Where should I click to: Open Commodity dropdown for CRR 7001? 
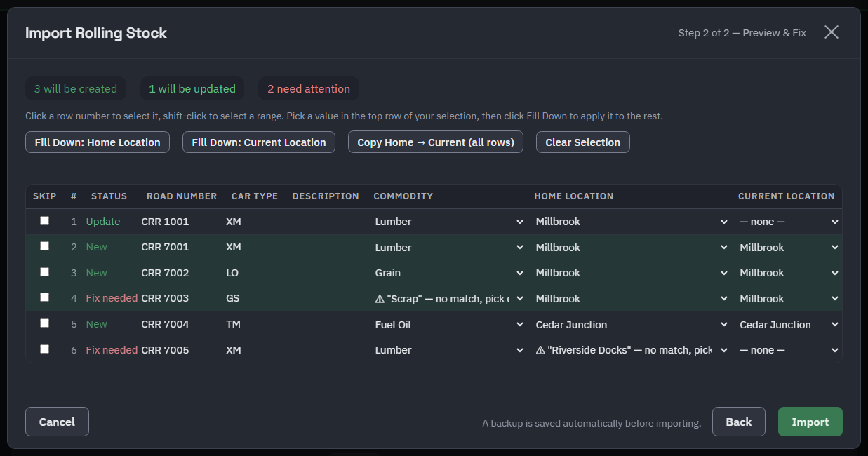tap(449, 248)
